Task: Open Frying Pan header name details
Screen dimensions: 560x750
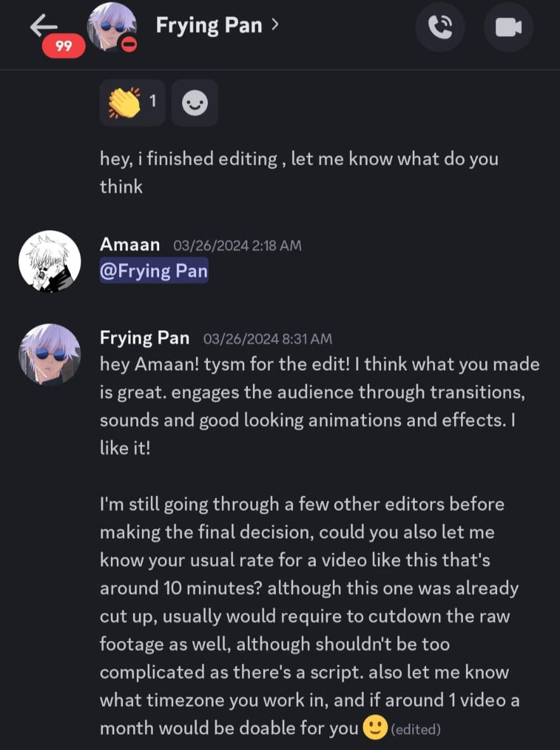Action: (210, 25)
